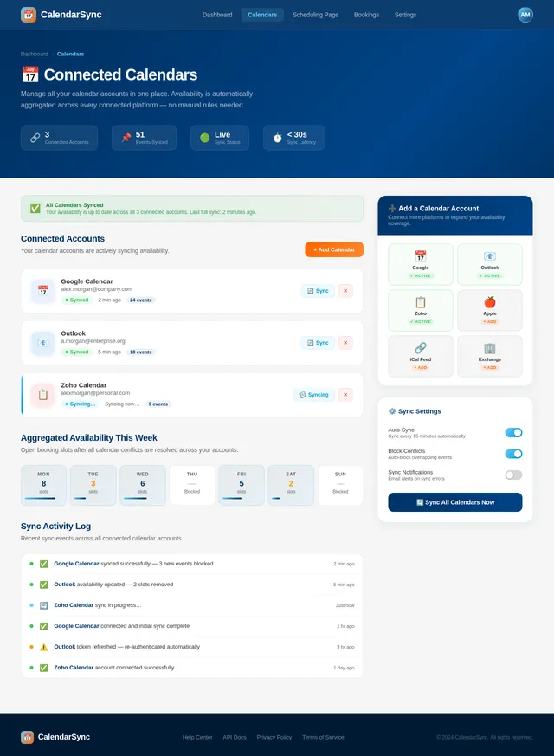Remove the Google Calendar account

pos(345,291)
